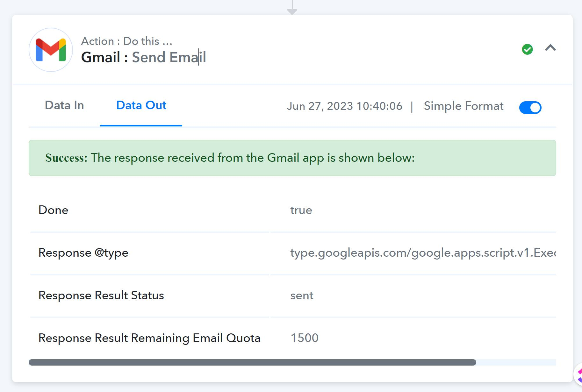Image resolution: width=582 pixels, height=392 pixels.
Task: Click the 'sent' status value
Action: pos(302,296)
